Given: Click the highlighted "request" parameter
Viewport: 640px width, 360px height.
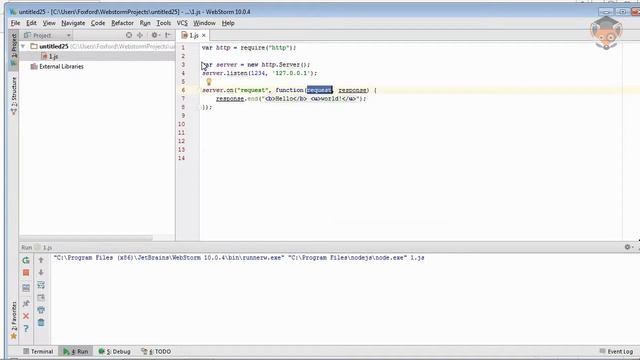Looking at the screenshot, I should pos(319,90).
